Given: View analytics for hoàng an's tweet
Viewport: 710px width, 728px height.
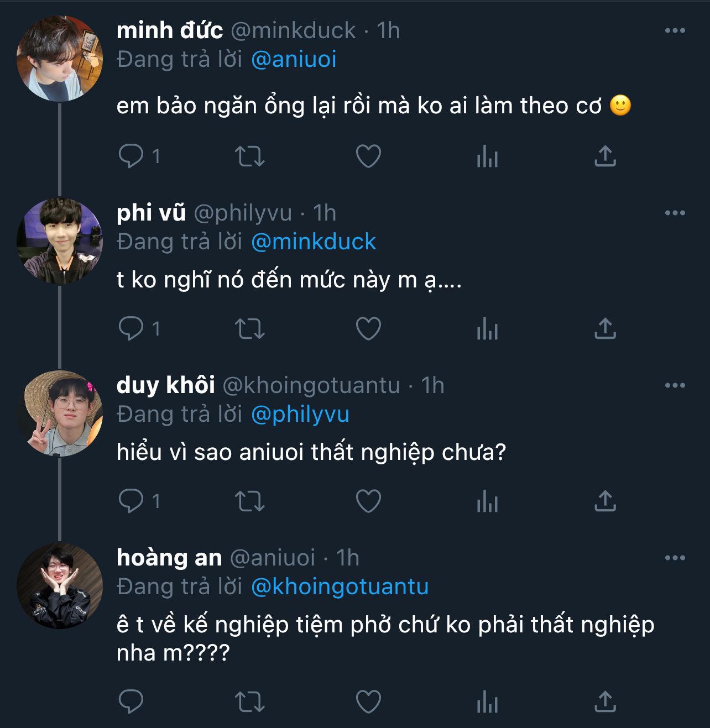Looking at the screenshot, I should pyautogui.click(x=487, y=701).
